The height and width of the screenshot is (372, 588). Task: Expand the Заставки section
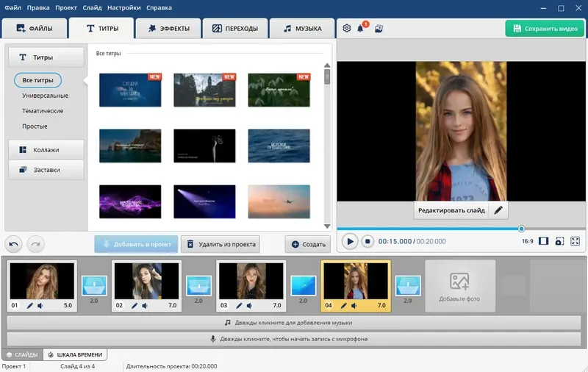coord(46,170)
